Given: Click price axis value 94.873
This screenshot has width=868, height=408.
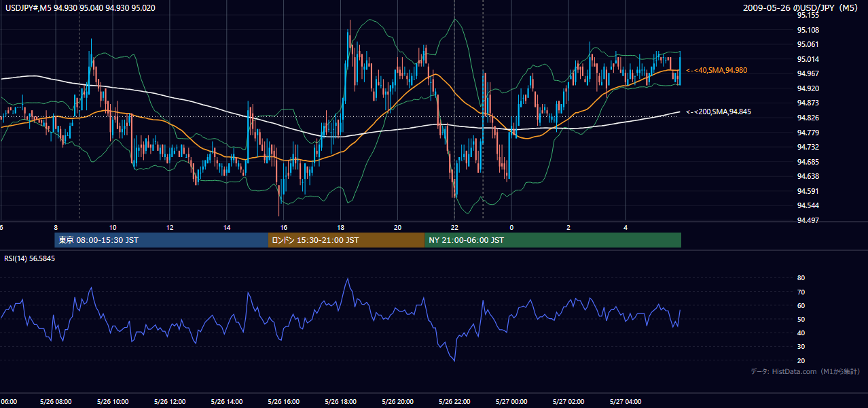Looking at the screenshot, I should [x=808, y=103].
